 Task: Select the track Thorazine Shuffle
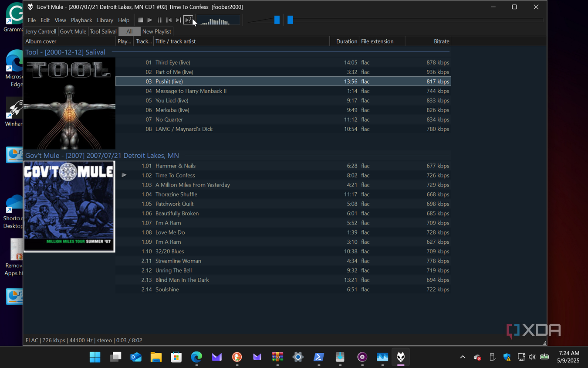click(x=283, y=194)
